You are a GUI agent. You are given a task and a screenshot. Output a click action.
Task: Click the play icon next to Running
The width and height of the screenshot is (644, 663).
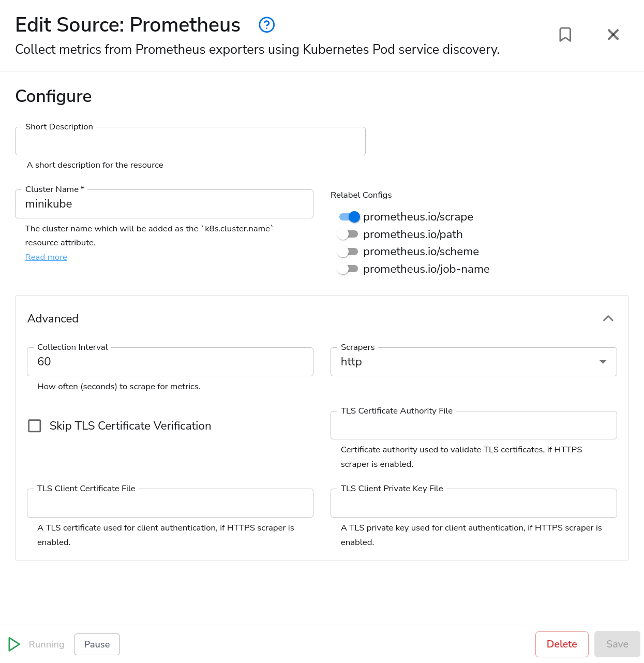(15, 644)
